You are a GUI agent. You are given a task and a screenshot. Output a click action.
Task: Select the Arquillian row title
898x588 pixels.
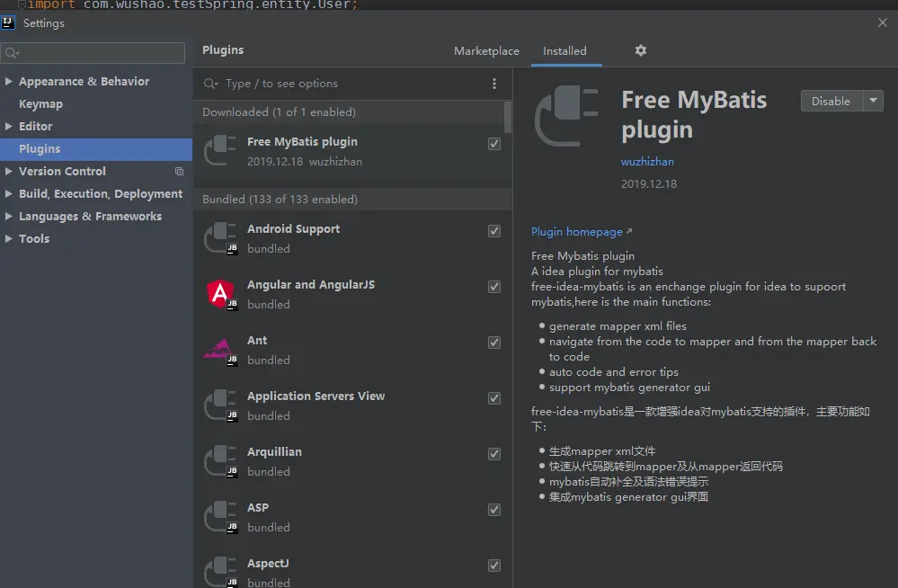point(274,451)
